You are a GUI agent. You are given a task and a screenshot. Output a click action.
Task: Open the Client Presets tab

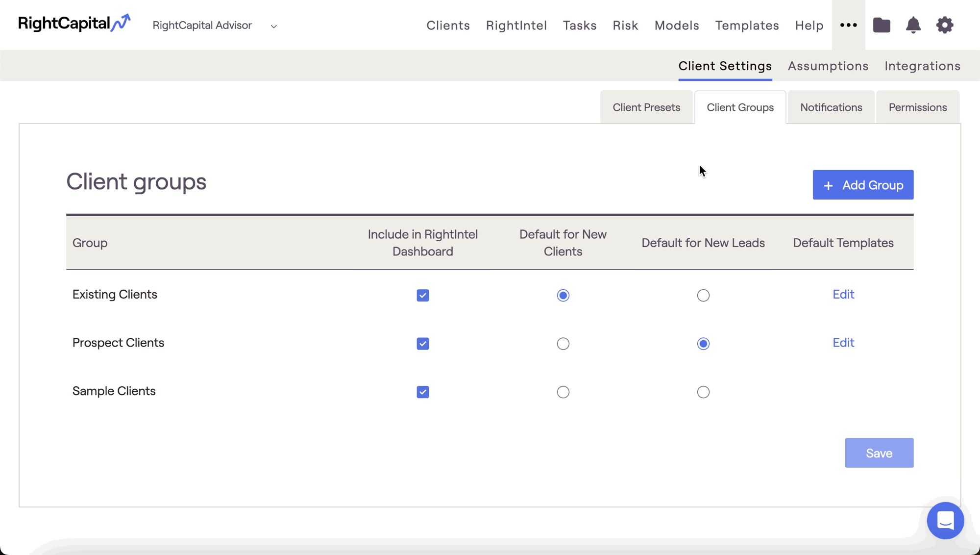pyautogui.click(x=646, y=107)
